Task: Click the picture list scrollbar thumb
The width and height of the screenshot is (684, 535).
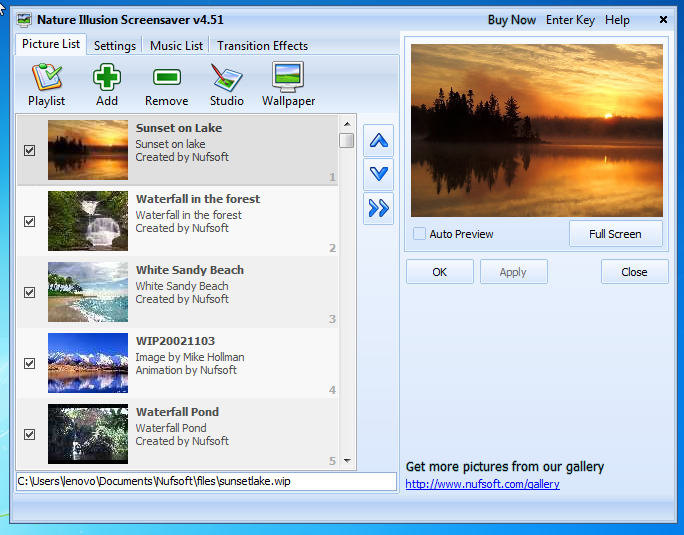Action: [x=347, y=140]
